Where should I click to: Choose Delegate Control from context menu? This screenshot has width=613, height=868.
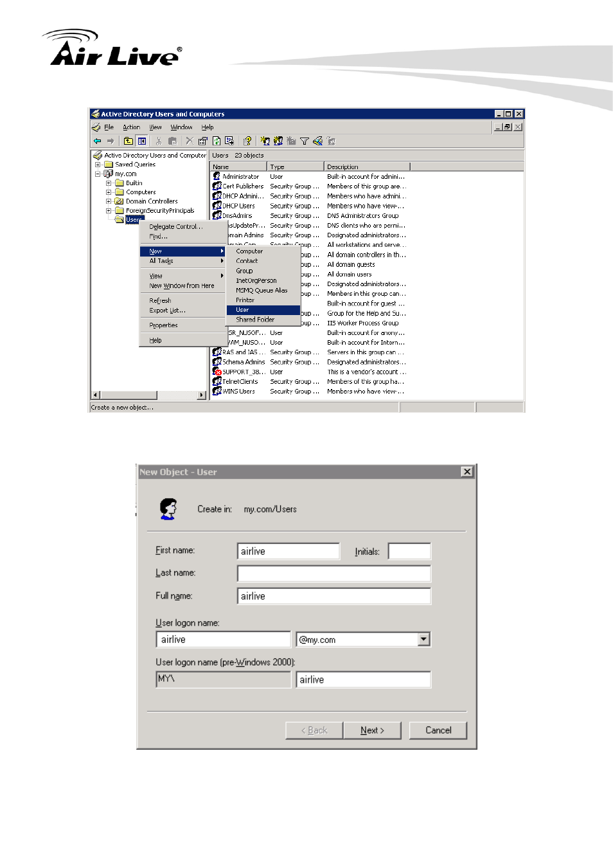tap(182, 227)
